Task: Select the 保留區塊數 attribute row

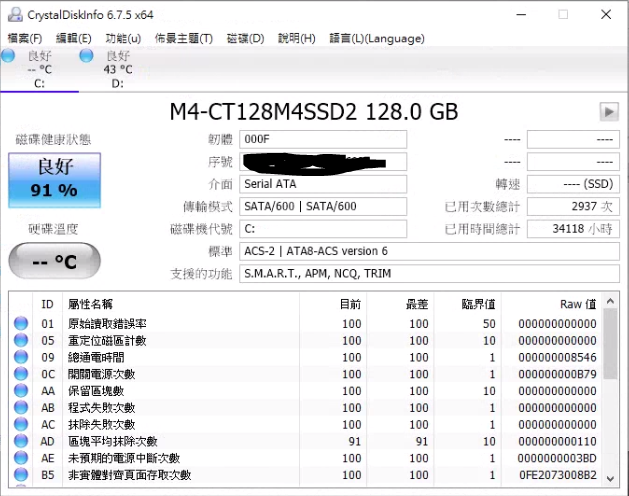Action: (306, 391)
